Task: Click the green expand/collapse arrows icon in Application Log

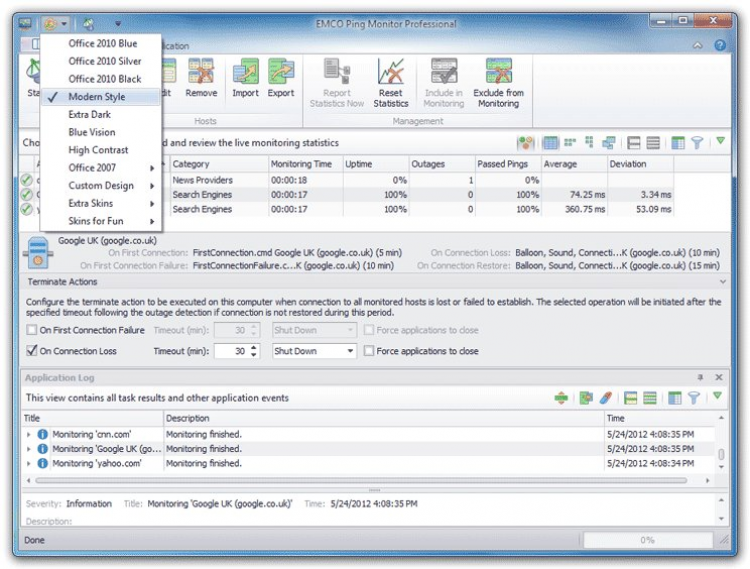Action: tap(561, 397)
